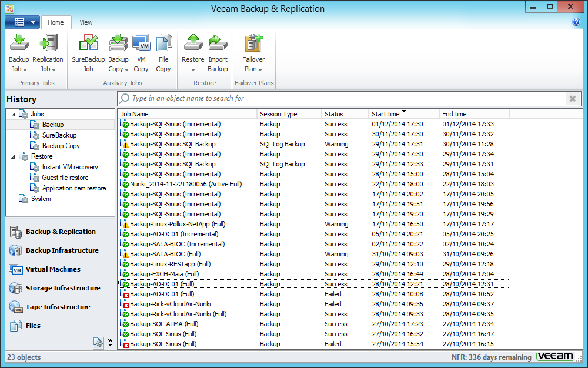Image resolution: width=588 pixels, height=368 pixels.
Task: Select Backup Copy in History tree
Action: (61, 146)
